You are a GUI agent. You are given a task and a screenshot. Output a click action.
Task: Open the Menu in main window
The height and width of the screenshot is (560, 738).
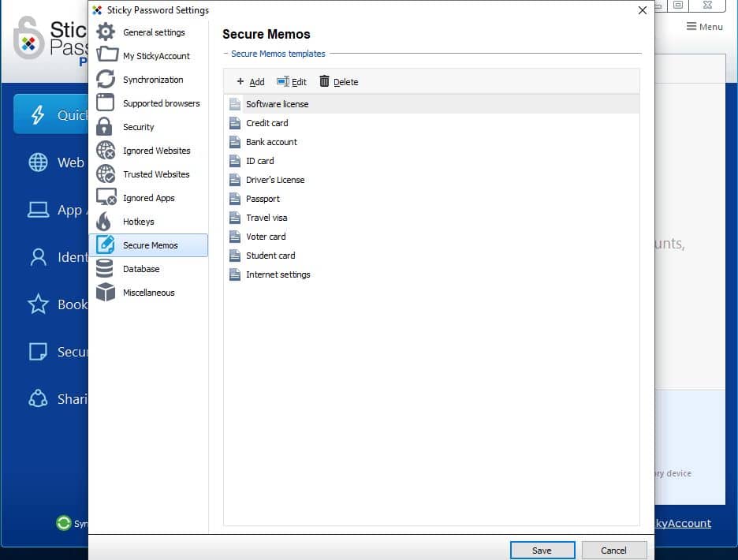coord(704,27)
